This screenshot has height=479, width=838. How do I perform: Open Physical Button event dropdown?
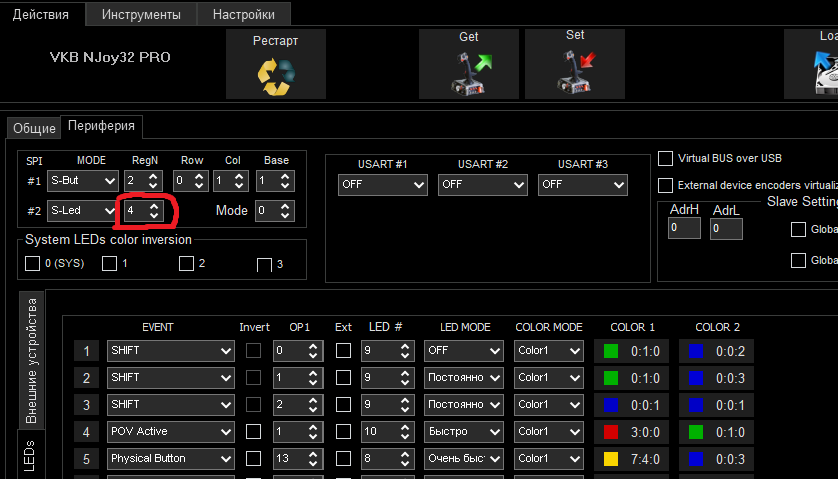coord(170,459)
